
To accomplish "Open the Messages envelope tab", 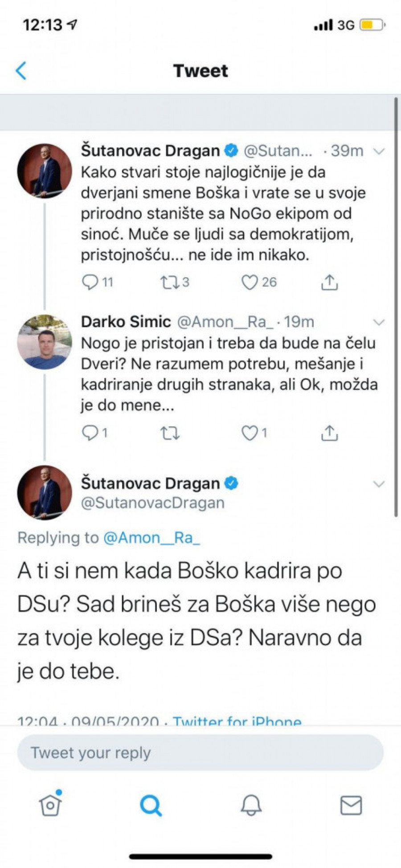I will 351,805.
